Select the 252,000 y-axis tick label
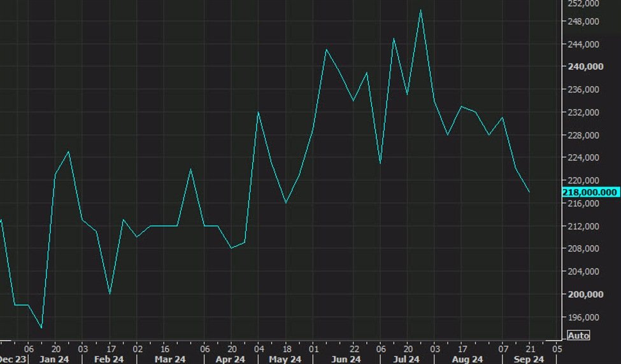 (585, 4)
